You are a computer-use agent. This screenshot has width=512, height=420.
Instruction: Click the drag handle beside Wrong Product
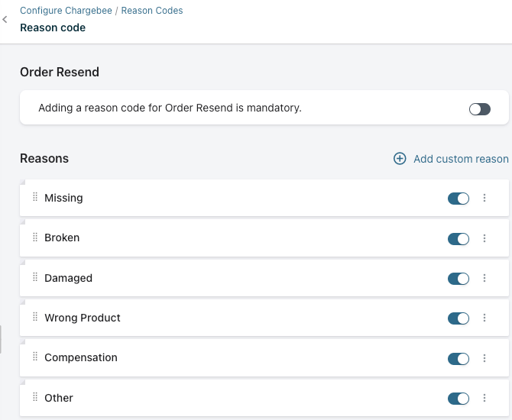click(x=35, y=318)
